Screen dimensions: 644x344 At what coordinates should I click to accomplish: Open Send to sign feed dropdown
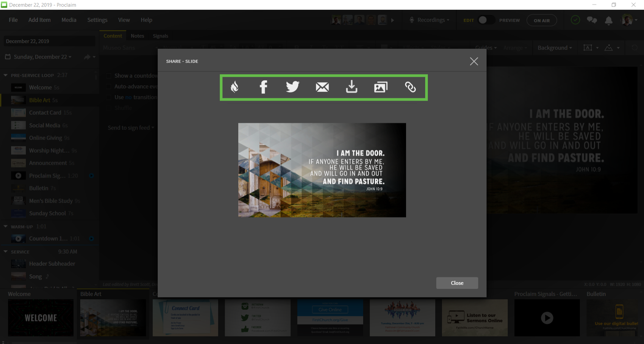[x=131, y=128]
